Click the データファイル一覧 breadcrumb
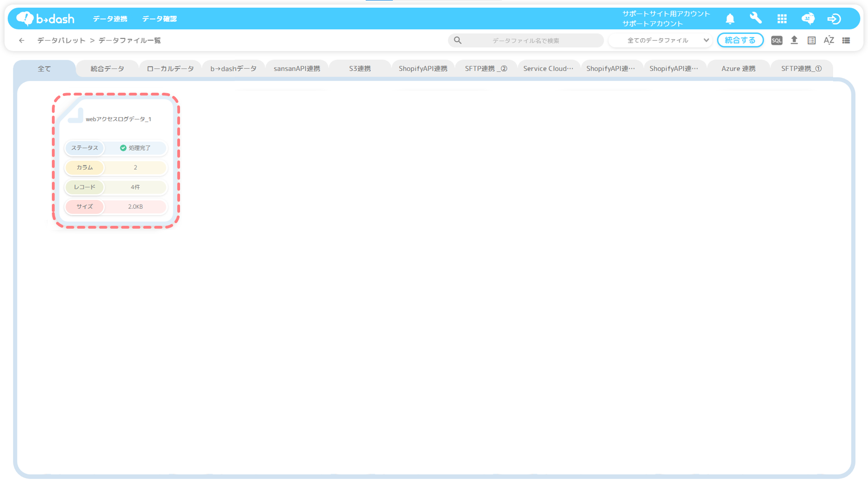 (x=130, y=40)
